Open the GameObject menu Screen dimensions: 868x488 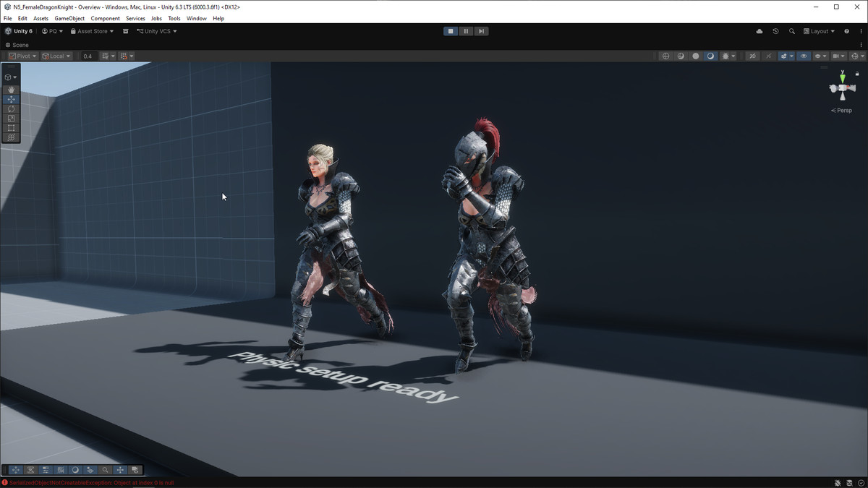69,18
